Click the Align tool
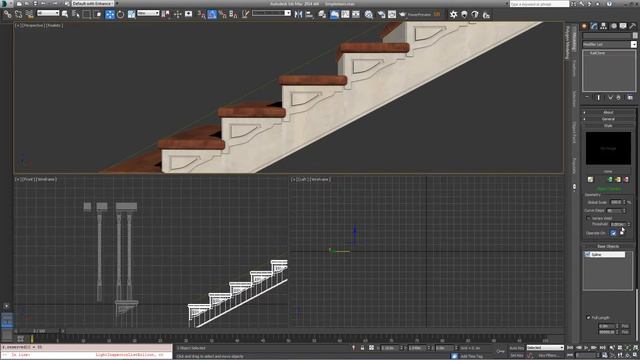 pos(309,14)
